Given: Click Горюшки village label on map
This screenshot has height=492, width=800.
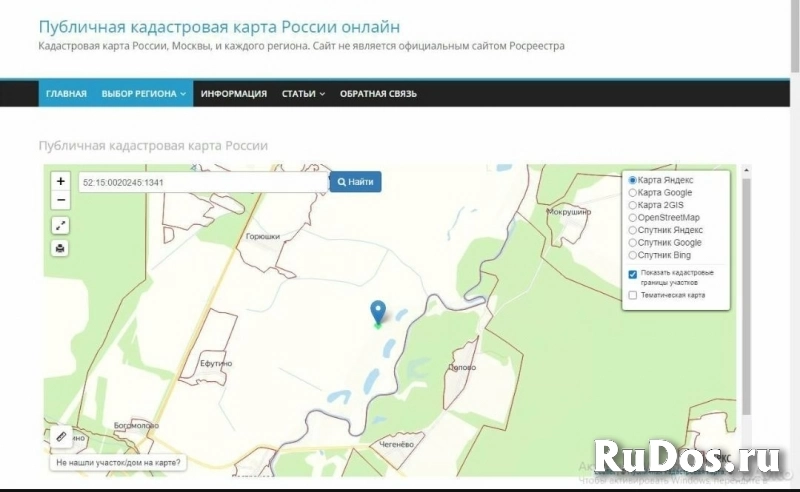Looking at the screenshot, I should click(x=263, y=236).
